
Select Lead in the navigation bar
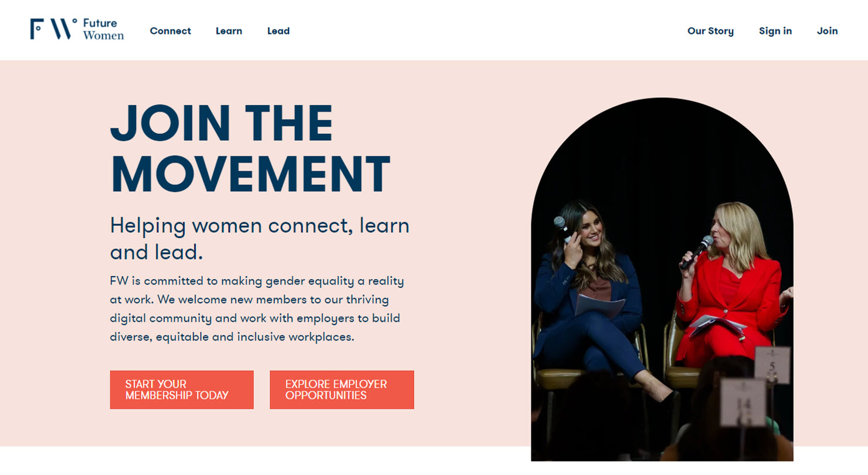[279, 31]
